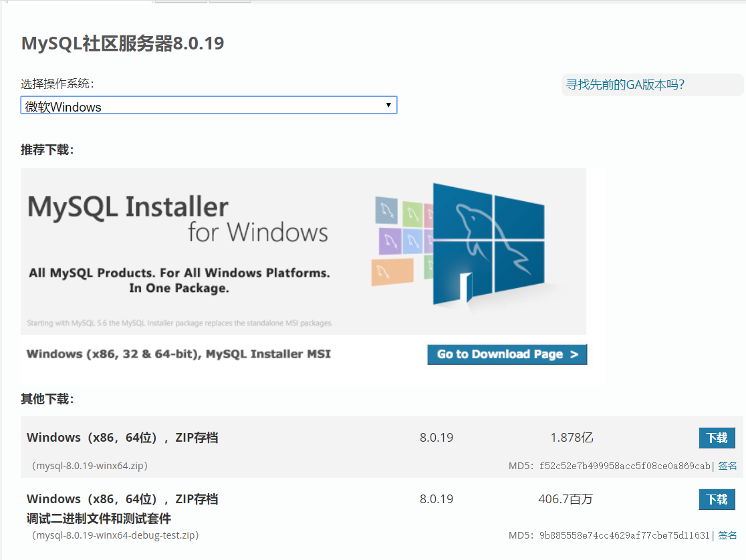Click the Windows logo dolphin graphic
746x560 pixels.
click(x=489, y=244)
